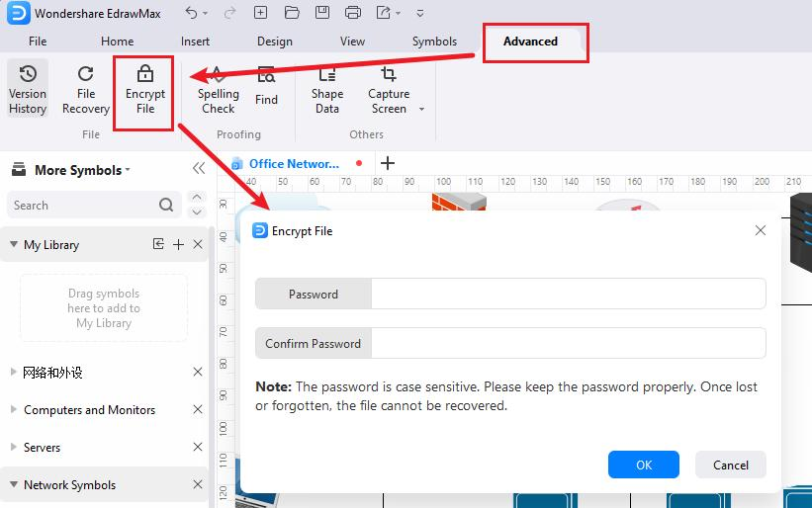Viewport: 812px width, 508px height.
Task: Collapse the symbols panel with double chevron
Action: point(199,169)
